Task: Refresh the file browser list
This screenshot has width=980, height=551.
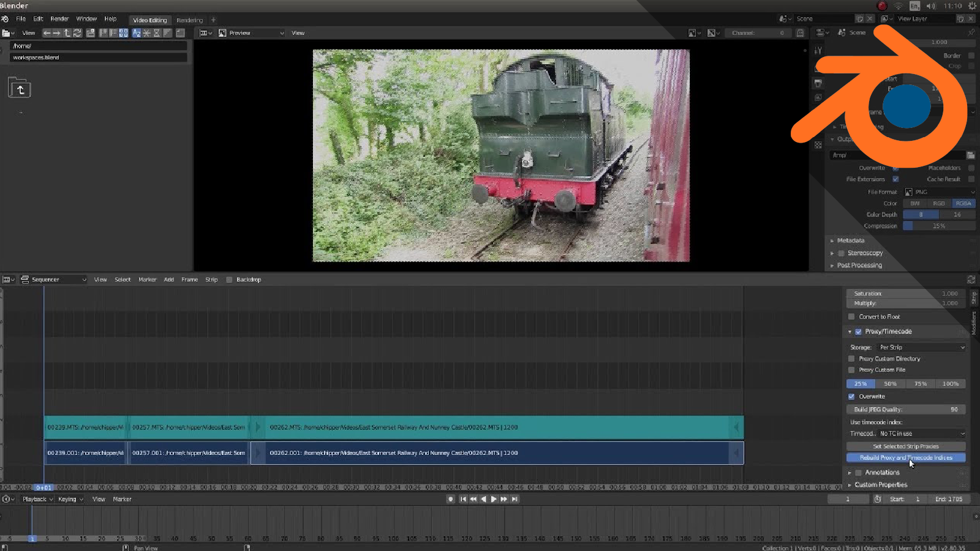Action: pyautogui.click(x=78, y=33)
